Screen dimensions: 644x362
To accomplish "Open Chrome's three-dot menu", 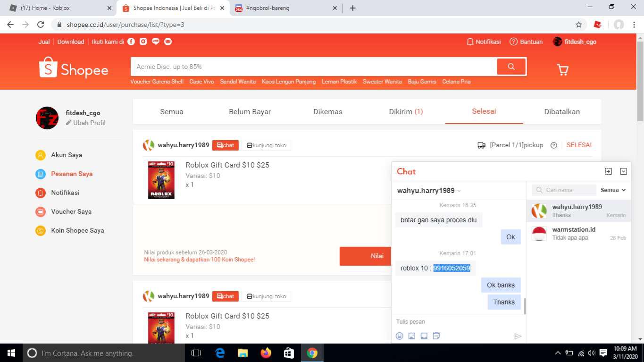I will pyautogui.click(x=633, y=25).
